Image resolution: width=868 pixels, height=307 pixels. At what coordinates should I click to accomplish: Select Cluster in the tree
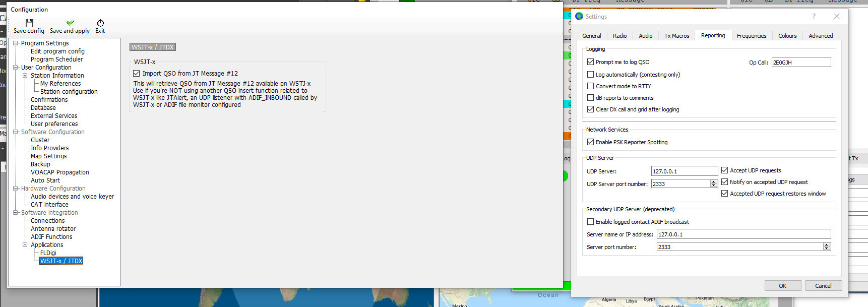point(40,140)
